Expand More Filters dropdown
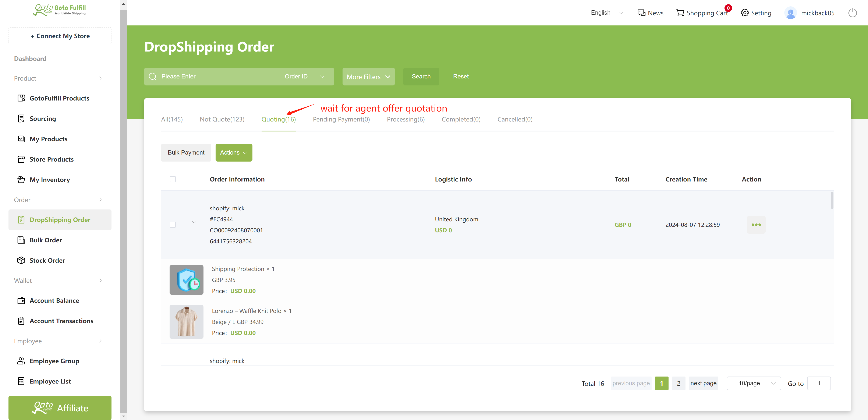 pos(368,77)
